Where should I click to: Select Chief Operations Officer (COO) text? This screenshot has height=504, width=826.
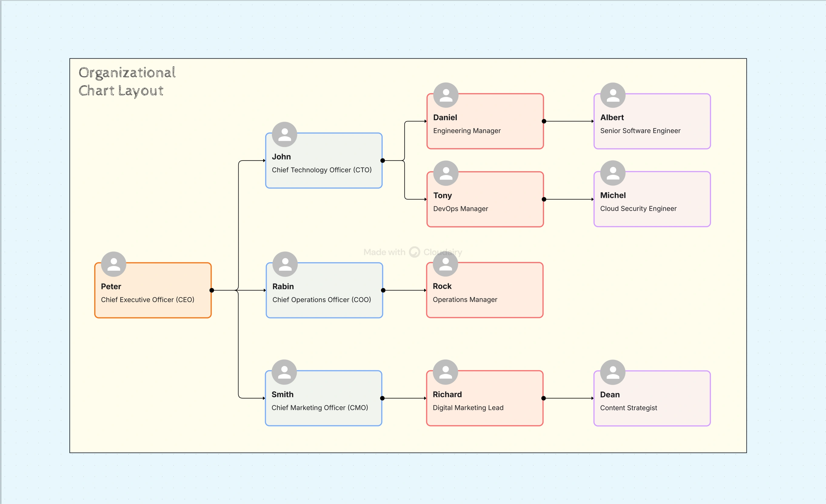[322, 300]
